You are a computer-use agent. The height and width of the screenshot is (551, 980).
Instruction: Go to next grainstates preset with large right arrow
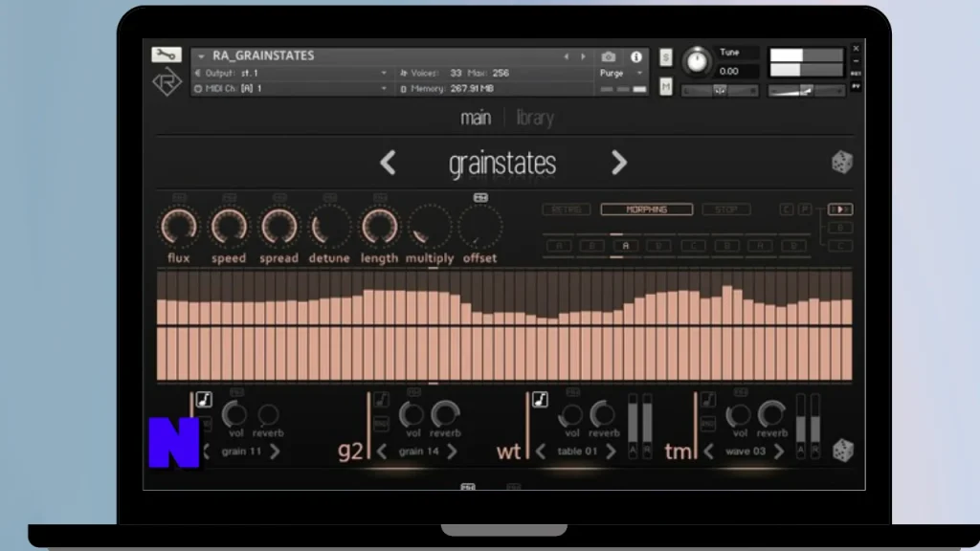coord(619,163)
